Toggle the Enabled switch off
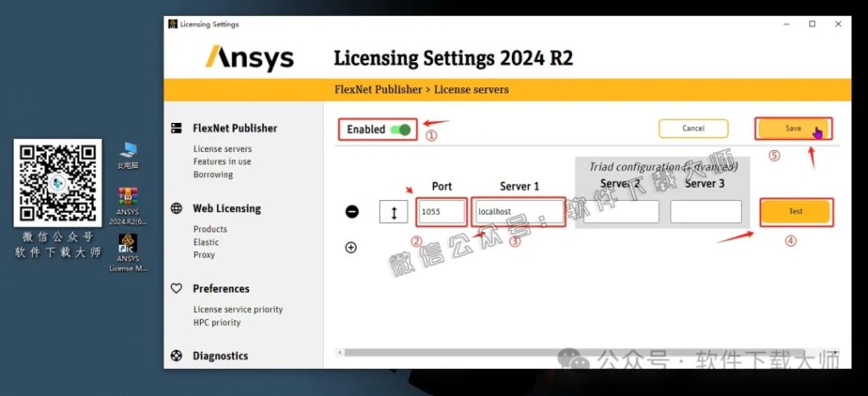The height and width of the screenshot is (396, 868). (x=400, y=130)
